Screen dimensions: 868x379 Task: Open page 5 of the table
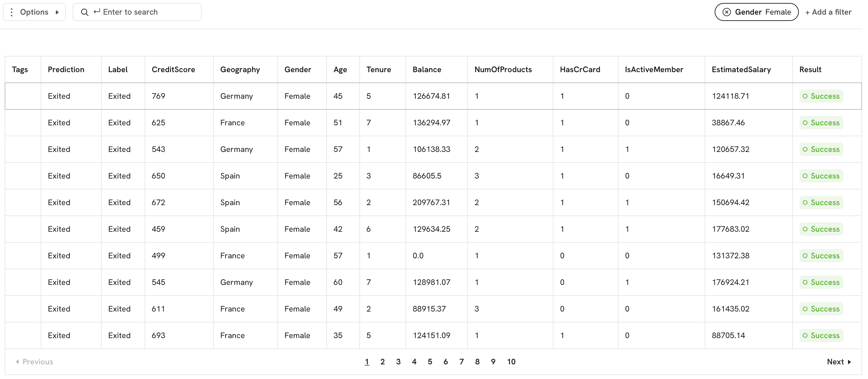coord(430,361)
